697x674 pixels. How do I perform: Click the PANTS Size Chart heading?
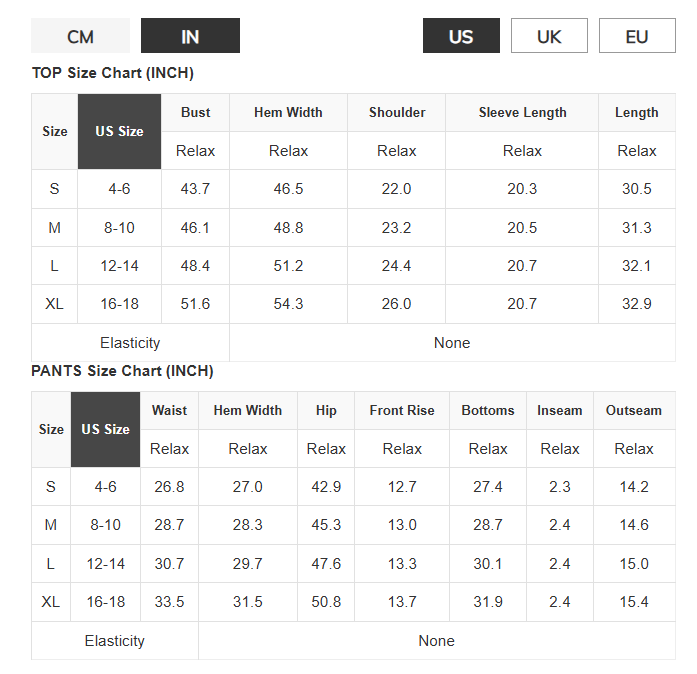point(122,371)
